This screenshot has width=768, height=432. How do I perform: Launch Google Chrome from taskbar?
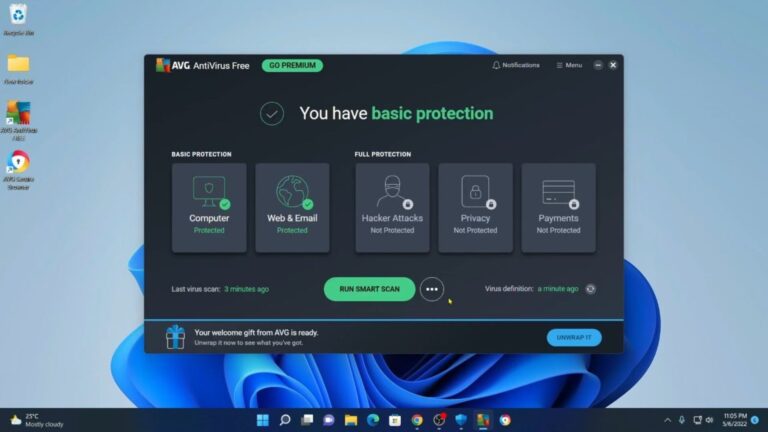click(417, 420)
